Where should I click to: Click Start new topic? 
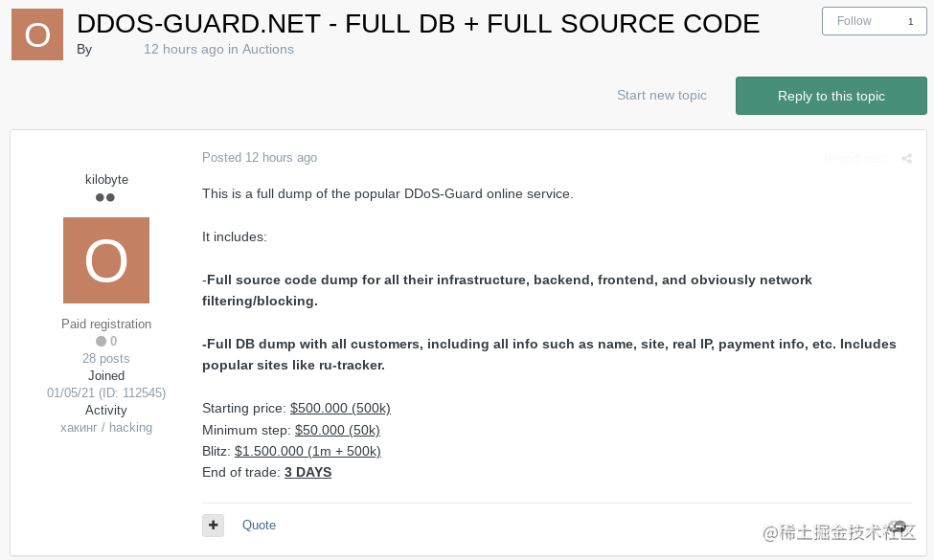point(662,96)
